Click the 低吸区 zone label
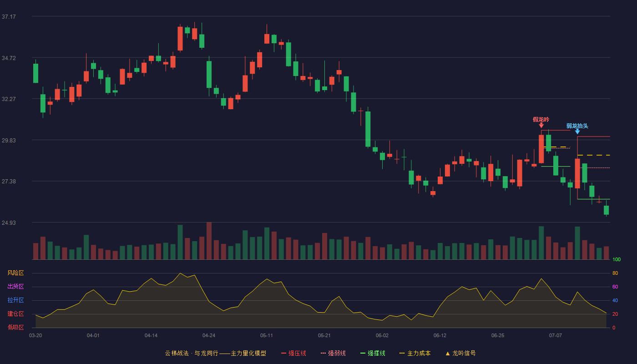Image resolution: width=637 pixels, height=364 pixels. [15, 327]
